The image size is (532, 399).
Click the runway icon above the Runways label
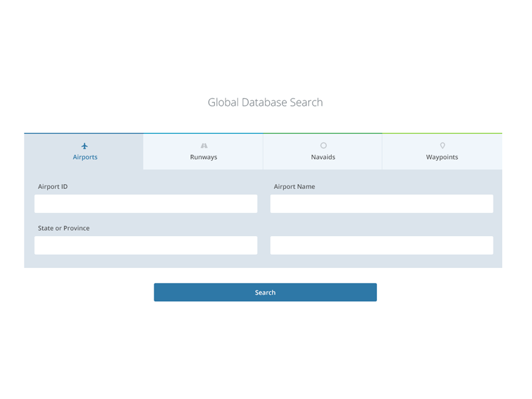tap(203, 146)
